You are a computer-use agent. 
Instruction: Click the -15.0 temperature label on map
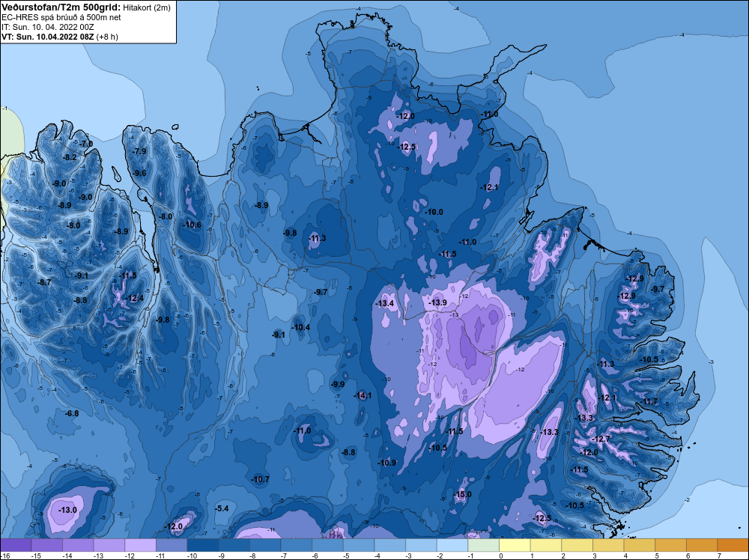pyautogui.click(x=462, y=494)
